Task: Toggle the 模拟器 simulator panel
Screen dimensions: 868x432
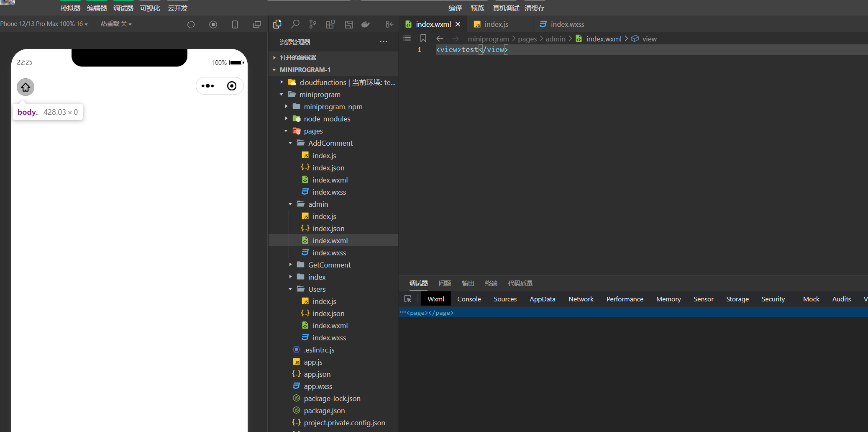Action: click(x=70, y=8)
